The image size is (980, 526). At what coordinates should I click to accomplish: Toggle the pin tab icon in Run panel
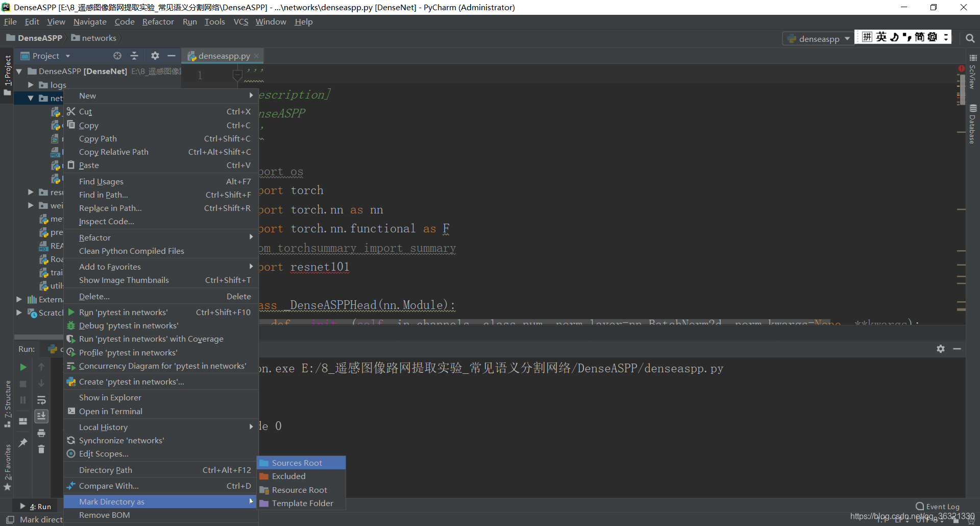point(23,442)
